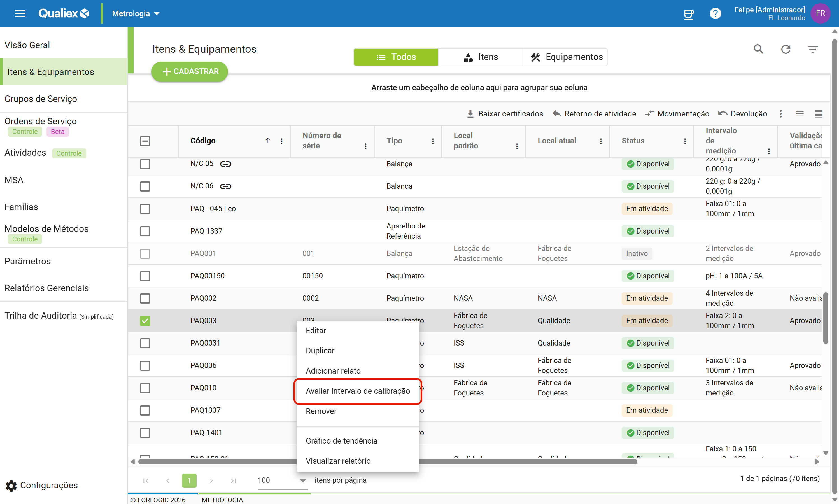Image resolution: width=839 pixels, height=504 pixels.
Task: Open Gráfico de tendência
Action: (x=358, y=441)
